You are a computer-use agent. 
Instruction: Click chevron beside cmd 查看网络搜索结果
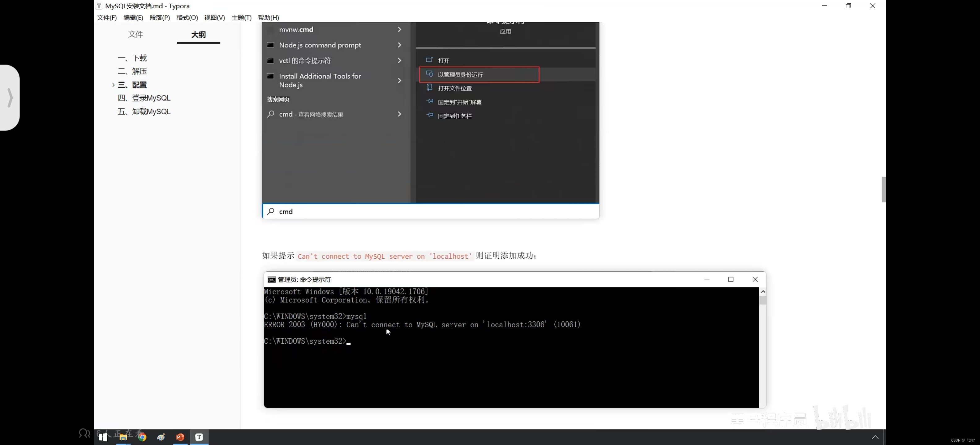pos(399,114)
